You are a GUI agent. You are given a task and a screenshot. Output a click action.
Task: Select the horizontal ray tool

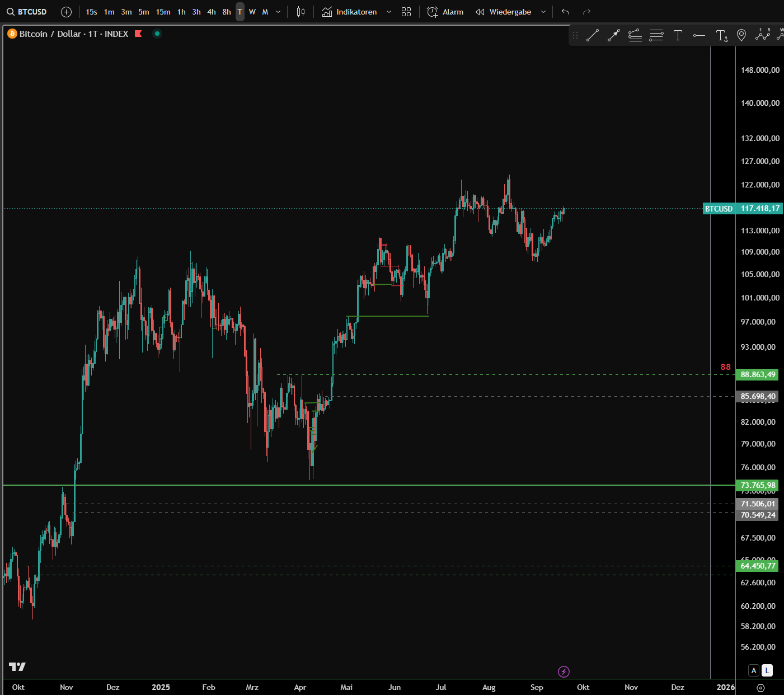pyautogui.click(x=699, y=36)
